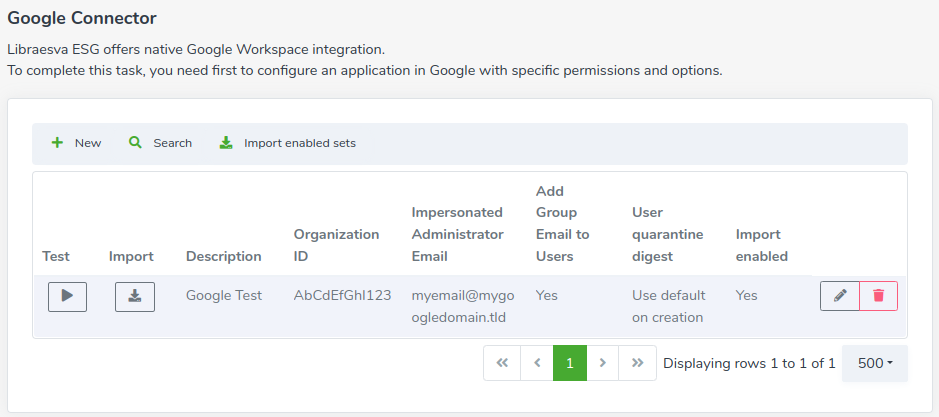Sort by Description column header

(223, 256)
